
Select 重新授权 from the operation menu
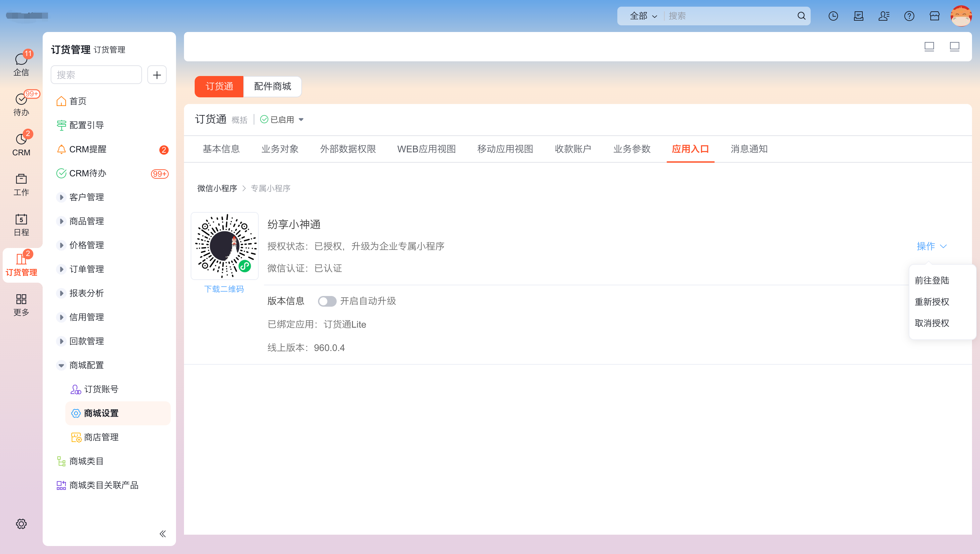pos(932,302)
